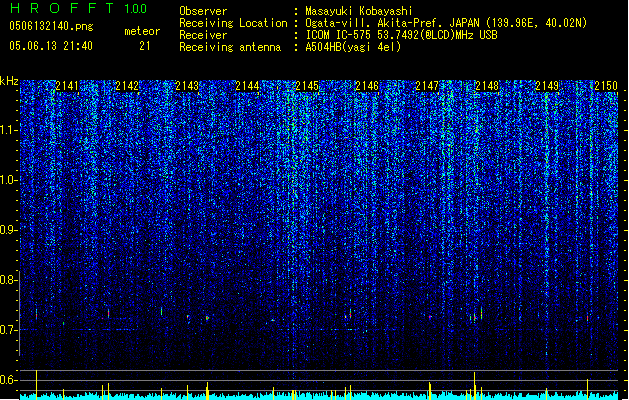
Task: Click time marker 2147 on spectrogram
Action: pos(427,86)
